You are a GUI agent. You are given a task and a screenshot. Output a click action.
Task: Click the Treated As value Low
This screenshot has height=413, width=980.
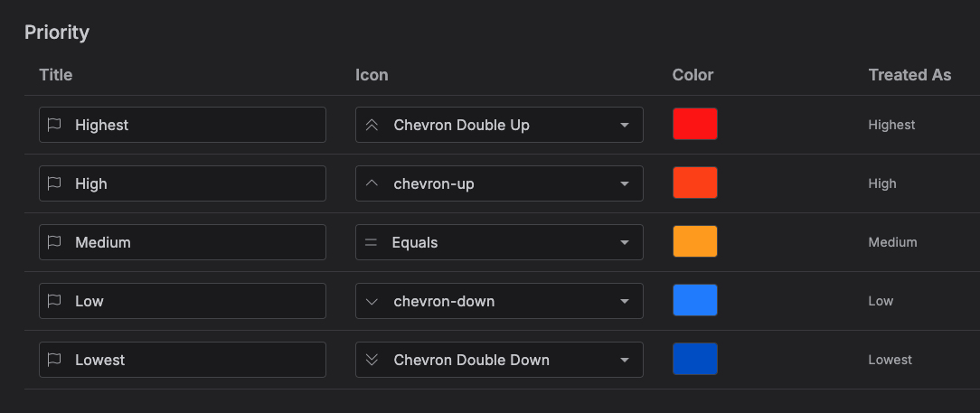coord(881,301)
